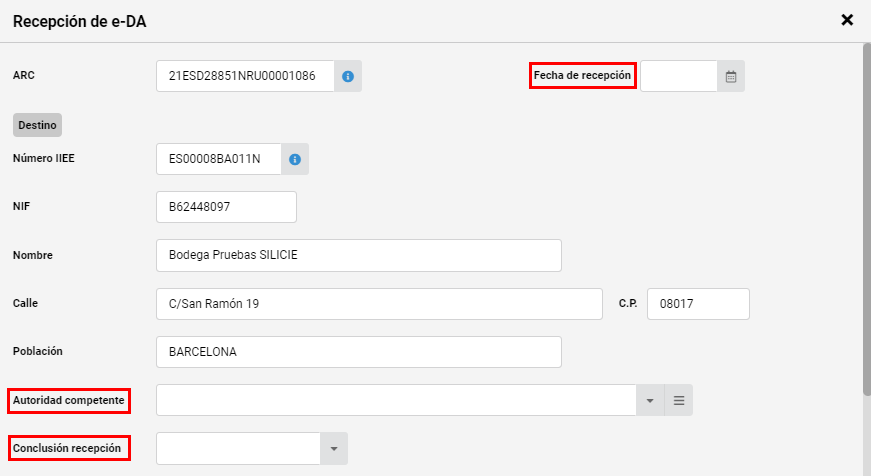This screenshot has height=476, width=871.
Task: Click the NIF label text
Action: click(x=21, y=206)
